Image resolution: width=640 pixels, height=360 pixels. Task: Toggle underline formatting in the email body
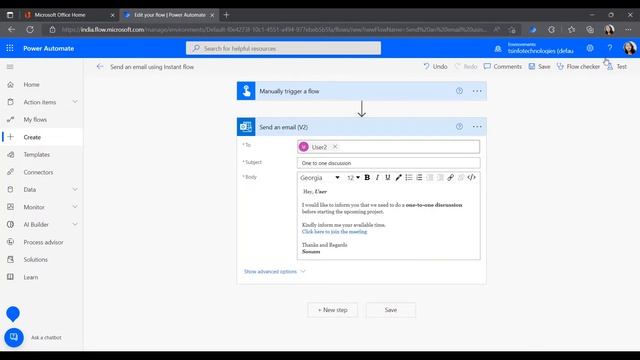pos(388,178)
